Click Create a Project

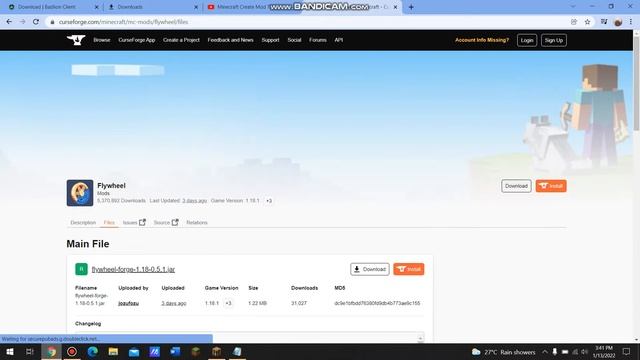(x=181, y=40)
